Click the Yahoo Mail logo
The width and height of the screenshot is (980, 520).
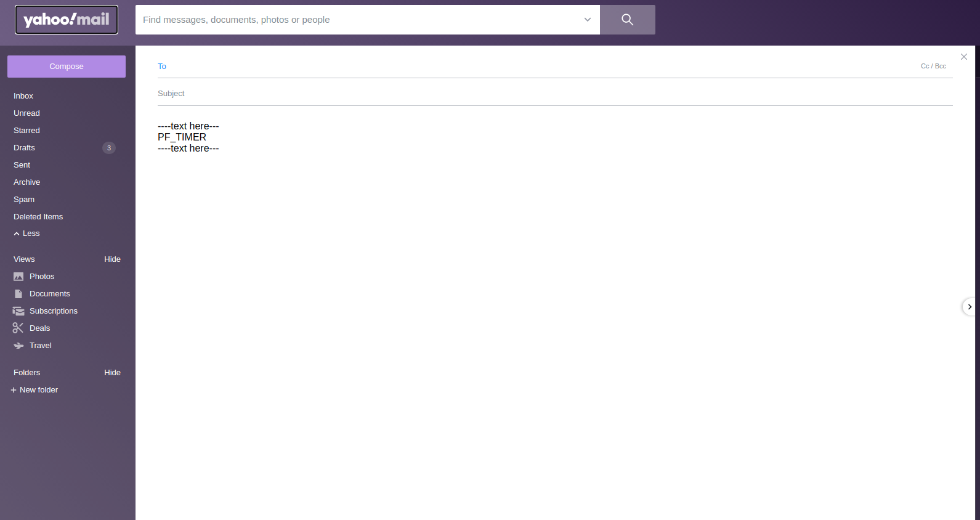(67, 20)
